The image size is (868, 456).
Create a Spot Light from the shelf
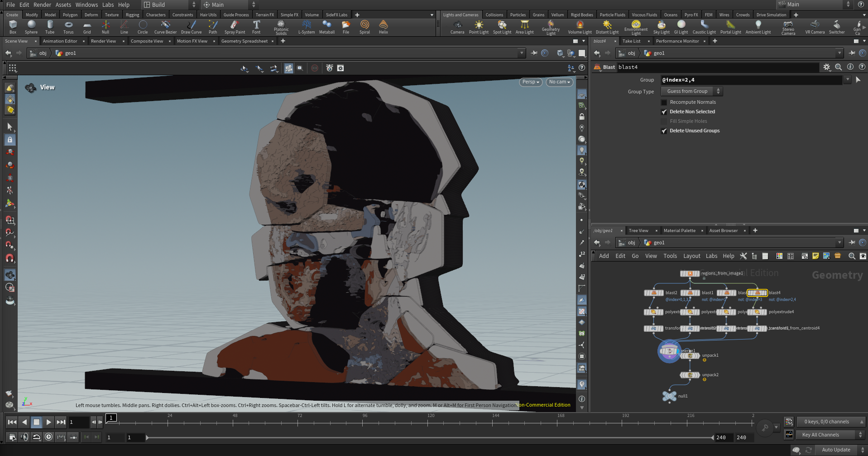502,27
